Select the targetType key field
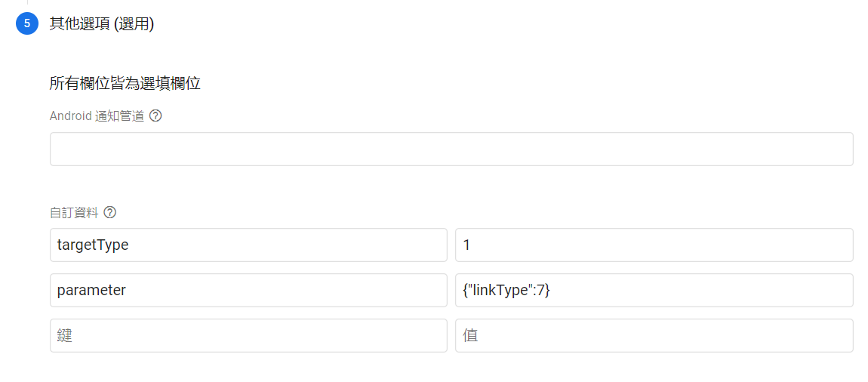 tap(248, 245)
